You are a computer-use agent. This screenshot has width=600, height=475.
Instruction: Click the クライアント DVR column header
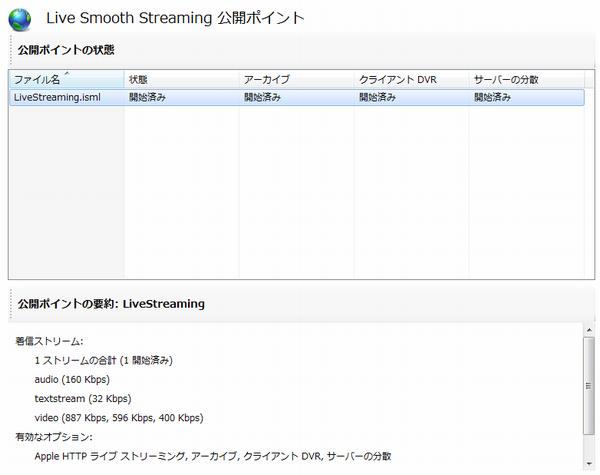pos(412,79)
